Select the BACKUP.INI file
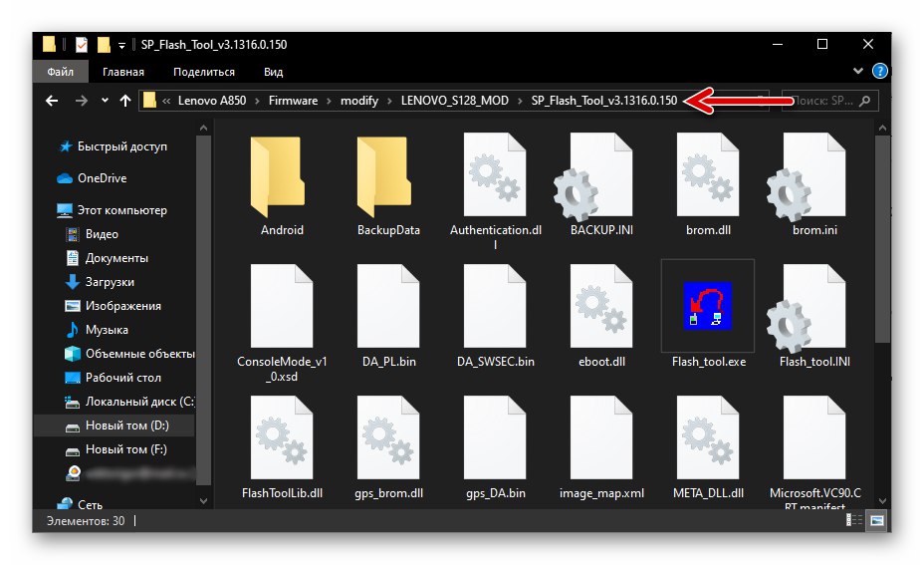Viewport: 924px width, 565px height. [601, 185]
